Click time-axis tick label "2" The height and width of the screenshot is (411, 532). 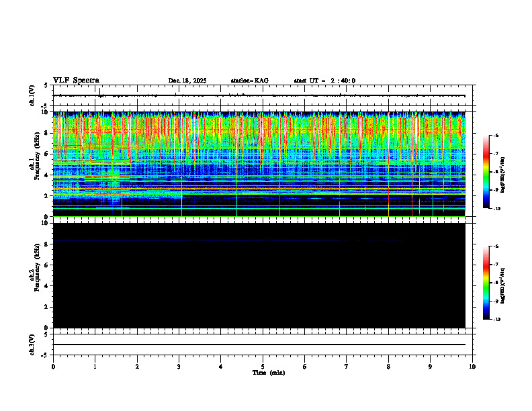pos(137,367)
